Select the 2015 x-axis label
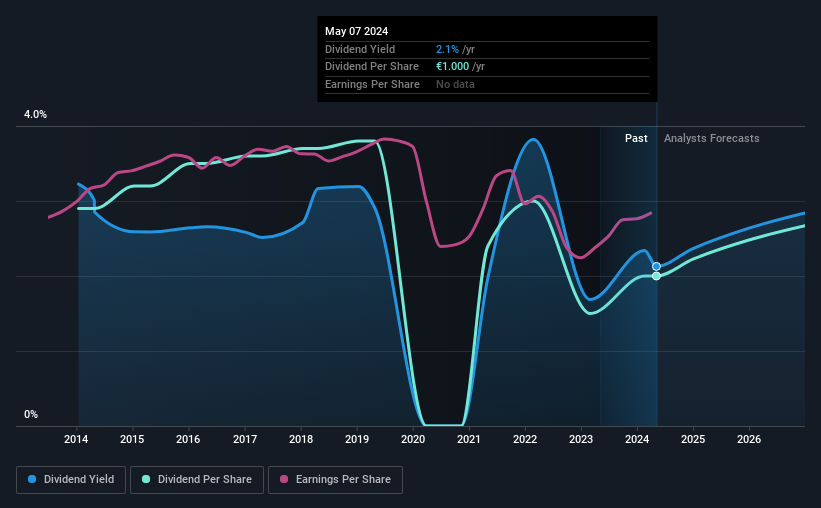This screenshot has width=821, height=508. click(132, 439)
